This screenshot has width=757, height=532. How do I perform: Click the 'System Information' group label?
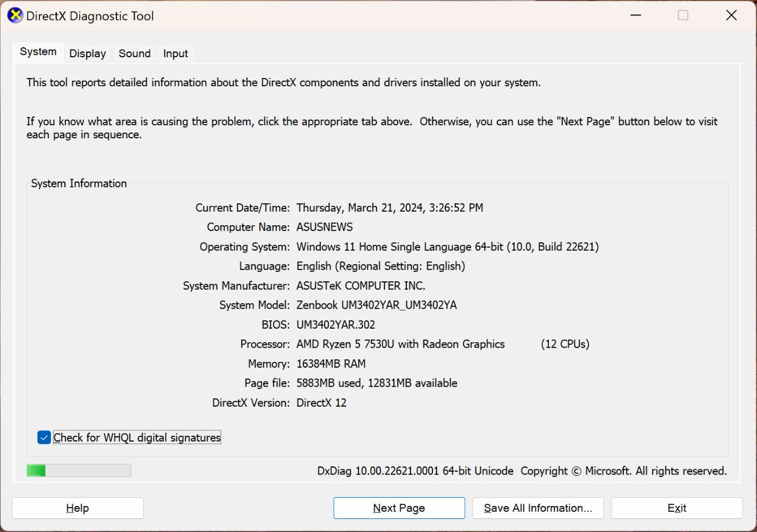coord(79,183)
